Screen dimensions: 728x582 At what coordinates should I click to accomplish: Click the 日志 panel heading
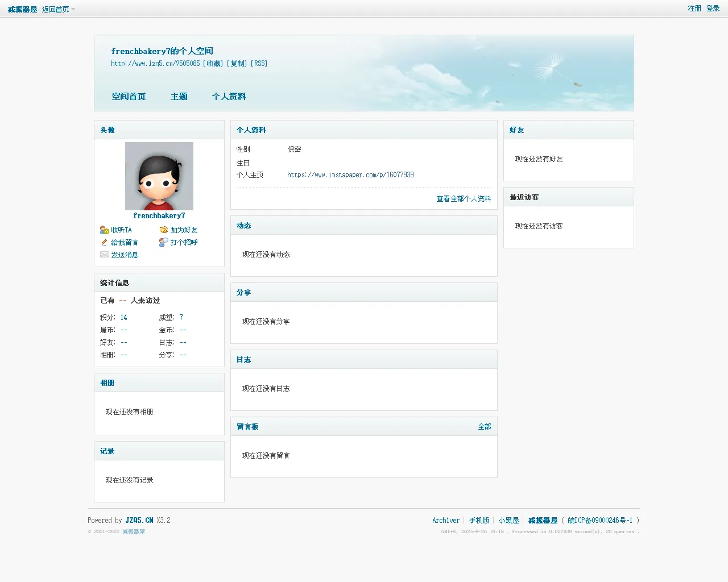coord(244,360)
